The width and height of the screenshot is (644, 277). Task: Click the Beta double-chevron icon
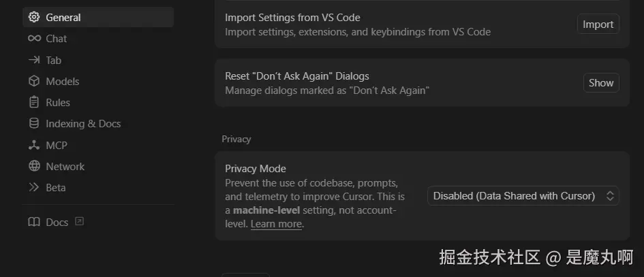click(34, 188)
